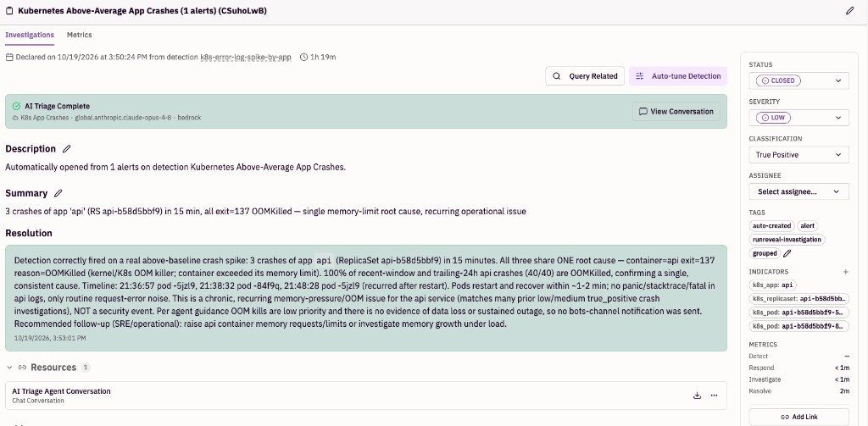This screenshot has height=426, width=868.
Task: Click the Auto-tune Detection button
Action: click(x=678, y=76)
